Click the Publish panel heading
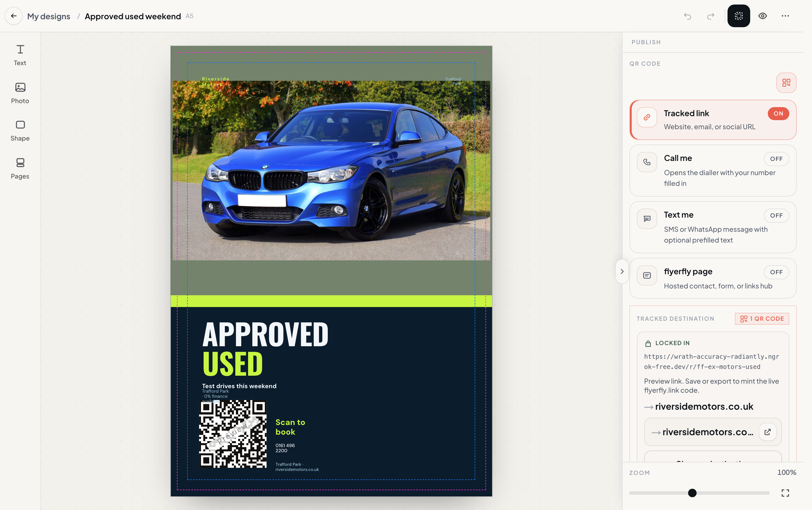812x510 pixels. [x=646, y=42]
